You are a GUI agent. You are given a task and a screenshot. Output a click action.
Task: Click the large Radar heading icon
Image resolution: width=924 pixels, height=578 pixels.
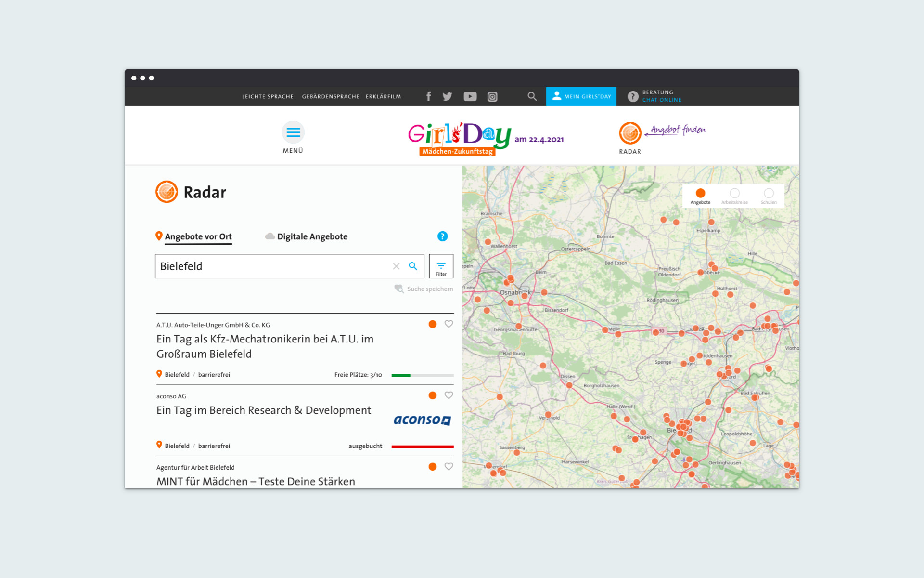click(x=167, y=192)
